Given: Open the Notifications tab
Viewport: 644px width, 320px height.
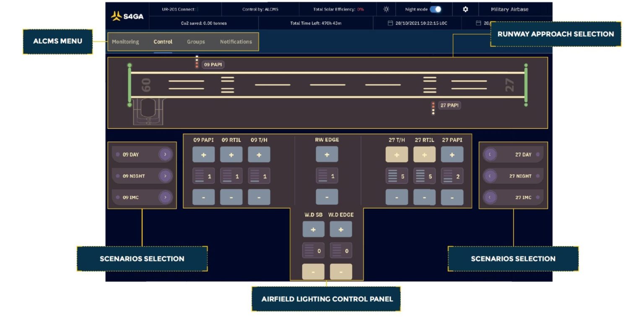Looking at the screenshot, I should 236,42.
